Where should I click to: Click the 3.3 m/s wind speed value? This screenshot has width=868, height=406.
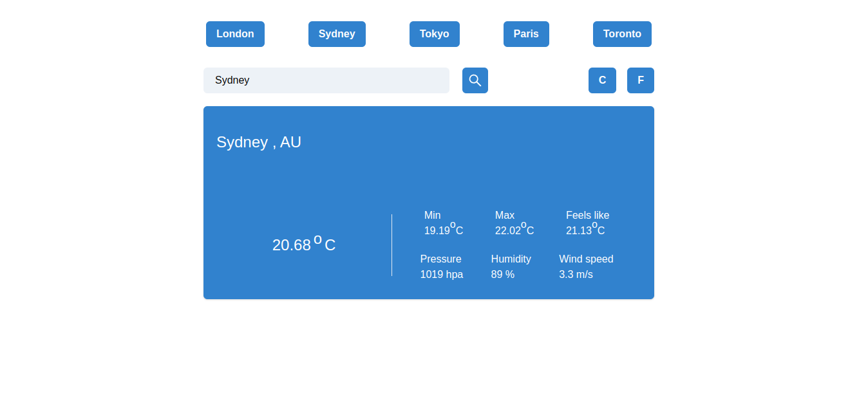[x=576, y=275]
